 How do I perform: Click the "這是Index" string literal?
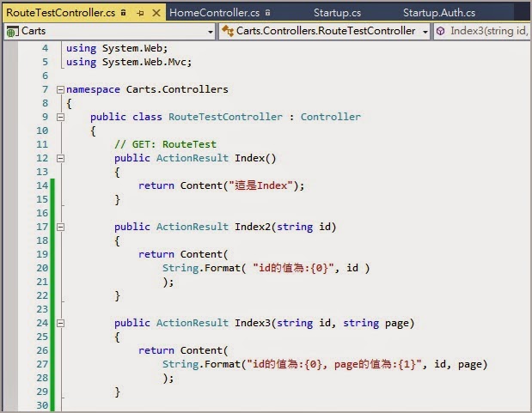[x=260, y=185]
